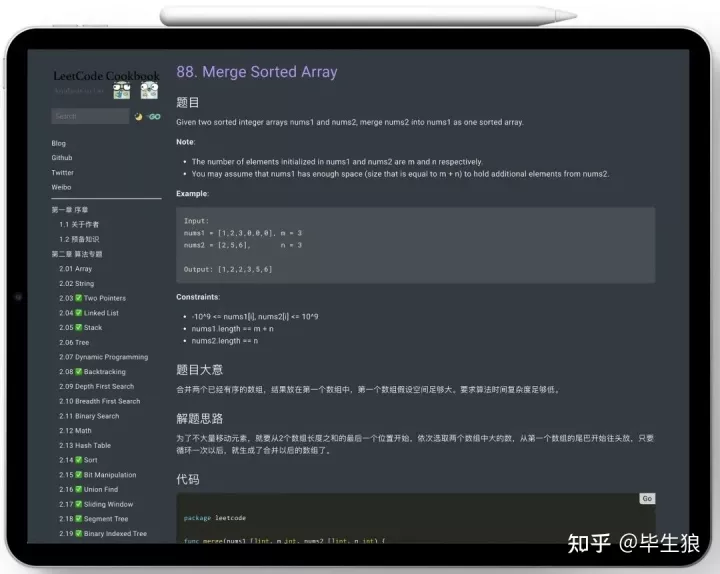This screenshot has width=720, height=574.
Task: Select the 2.14 Sort entry
Action: click(x=78, y=460)
